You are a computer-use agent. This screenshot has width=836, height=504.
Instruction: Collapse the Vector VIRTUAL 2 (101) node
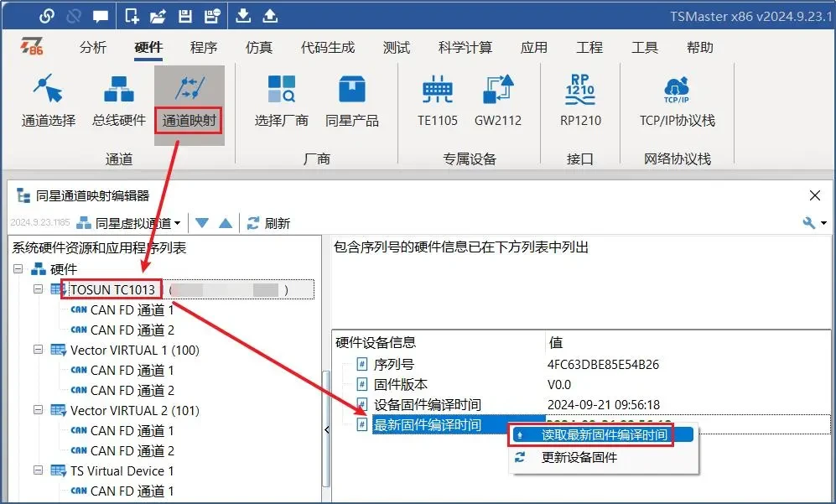click(38, 410)
